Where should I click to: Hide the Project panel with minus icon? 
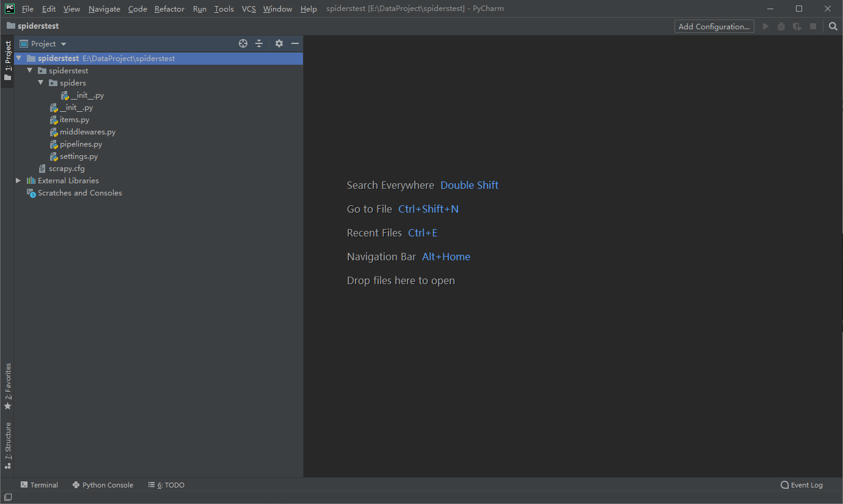[295, 43]
